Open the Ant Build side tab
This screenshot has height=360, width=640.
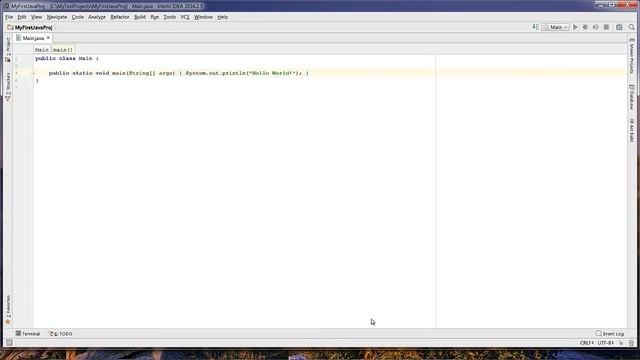point(632,131)
